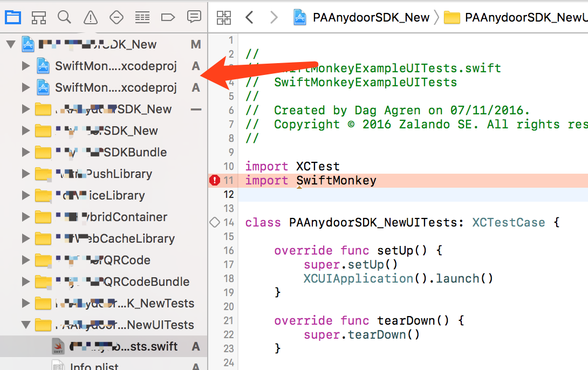Click 'super.tearDown()' code line
The image size is (588, 370).
click(x=362, y=334)
